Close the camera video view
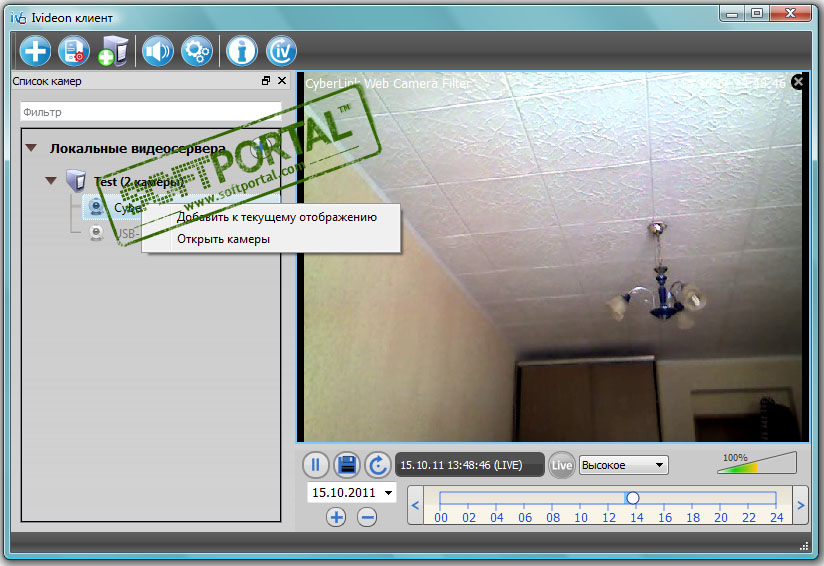Image resolution: width=824 pixels, height=566 pixels. (799, 81)
